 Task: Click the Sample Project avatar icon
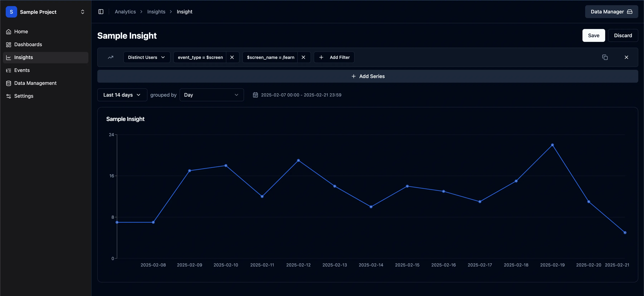coord(11,12)
